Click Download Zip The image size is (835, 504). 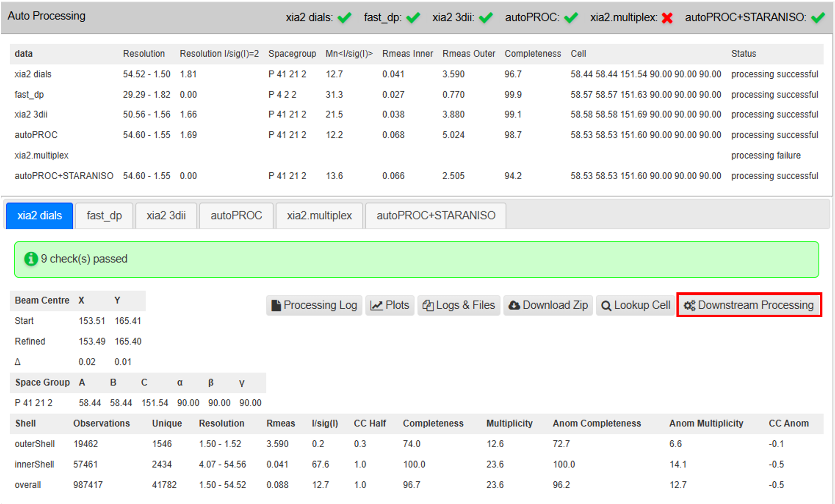548,305
